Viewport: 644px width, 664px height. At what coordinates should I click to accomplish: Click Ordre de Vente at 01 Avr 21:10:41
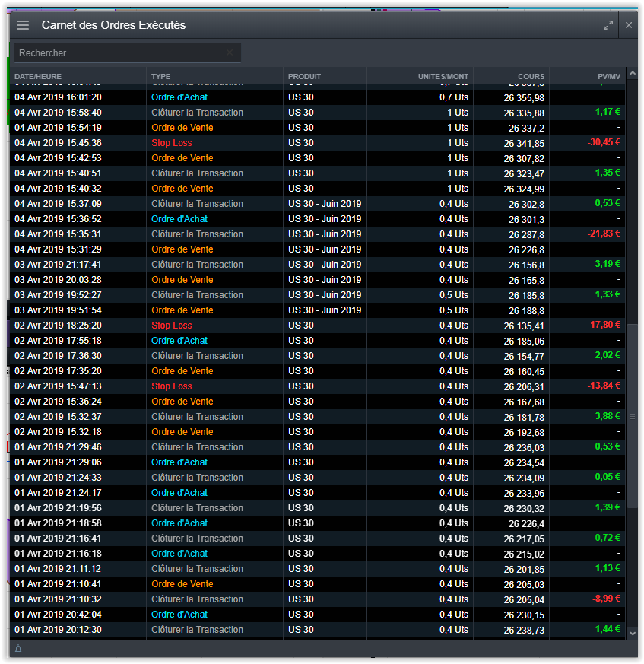pos(182,584)
